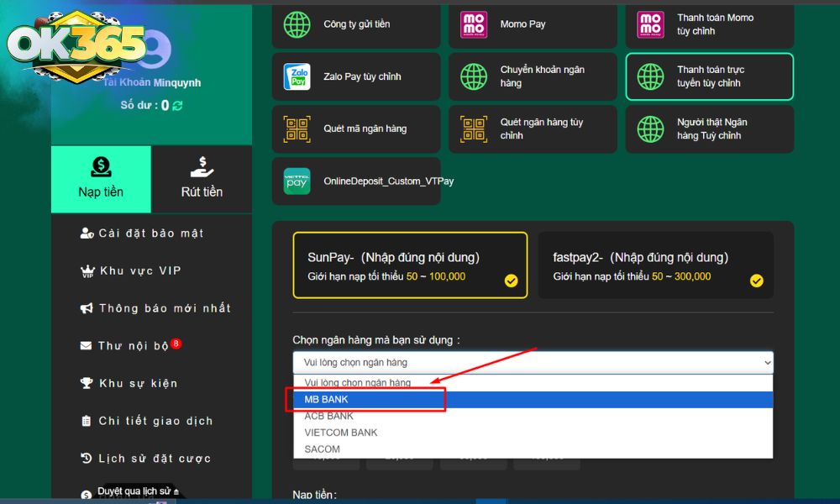The height and width of the screenshot is (504, 840).
Task: Switch to the Rút tiền tab
Action: pos(202,179)
